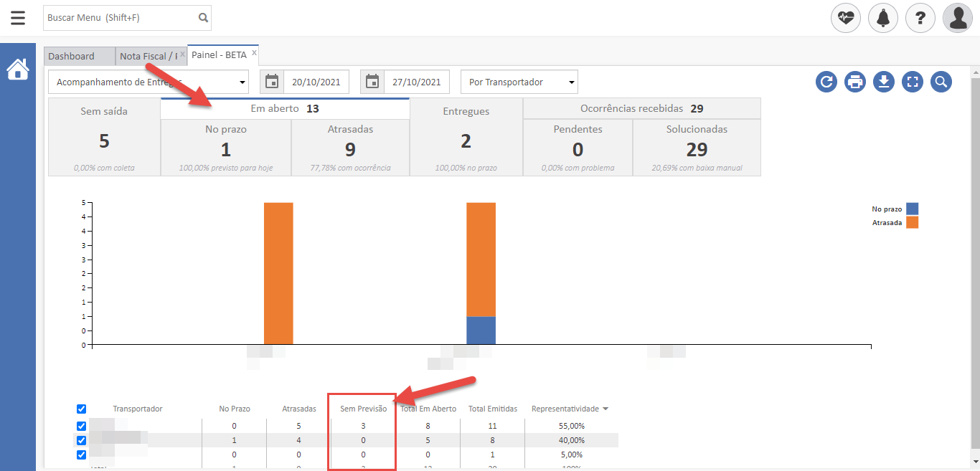This screenshot has width=980, height=471.
Task: Open the hamburger main menu
Action: click(x=18, y=18)
